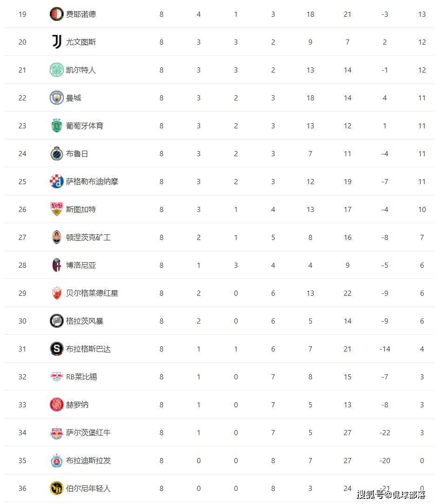Click the Juventus logo in row 20
Screen dimensions: 435x504
[x=57, y=42]
